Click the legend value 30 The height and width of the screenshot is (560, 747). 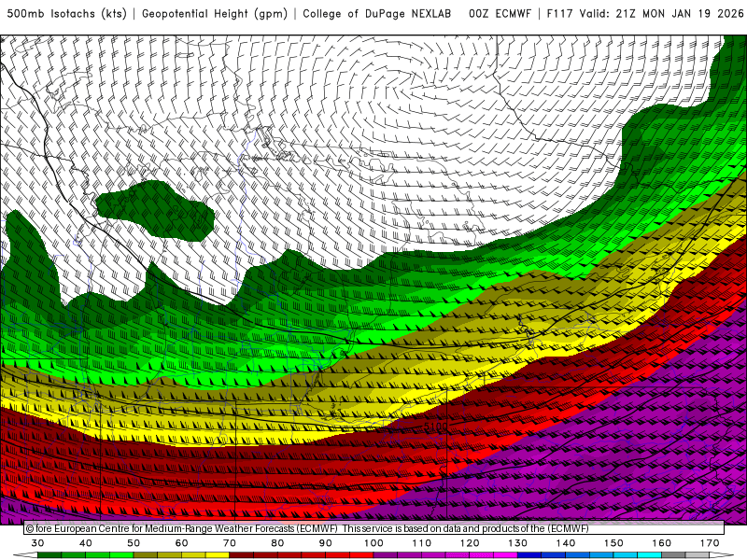[37, 543]
